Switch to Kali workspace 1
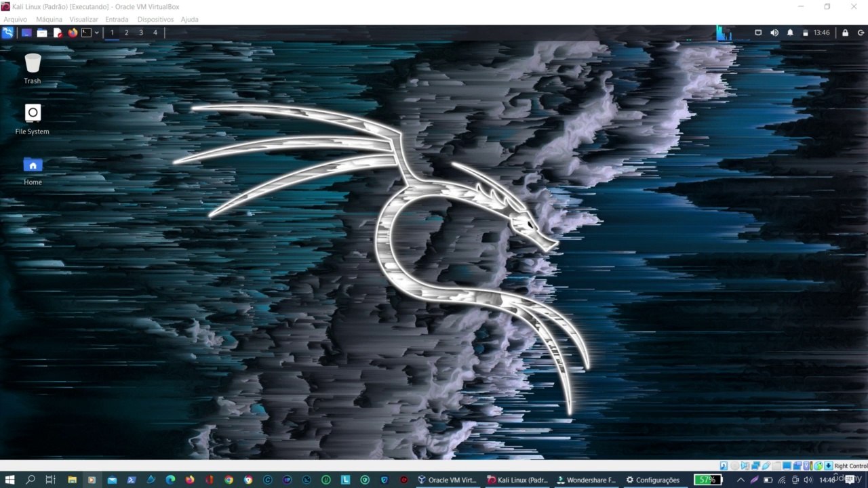The height and width of the screenshot is (488, 868). point(112,33)
